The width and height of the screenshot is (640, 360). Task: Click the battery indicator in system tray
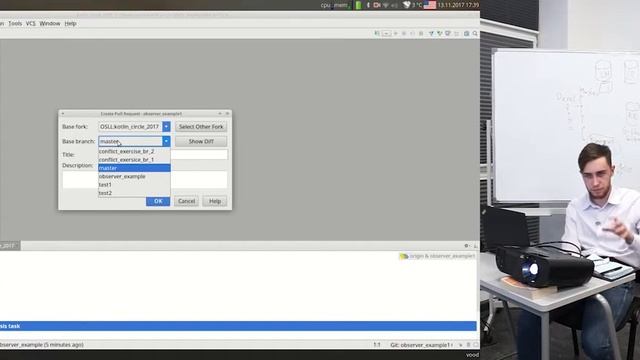pos(358,5)
